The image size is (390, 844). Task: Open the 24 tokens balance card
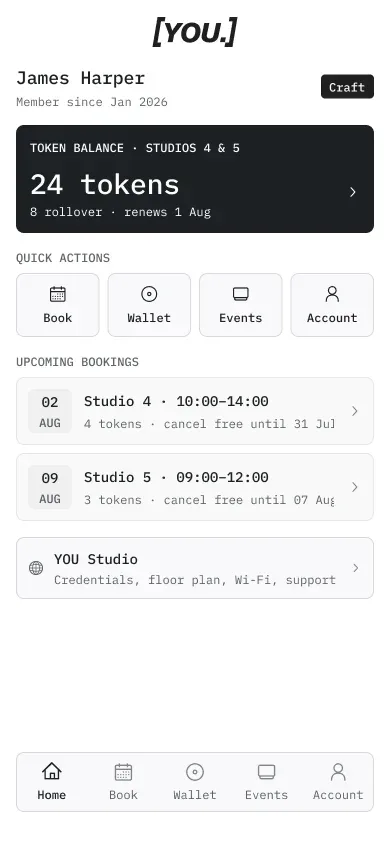click(195, 179)
